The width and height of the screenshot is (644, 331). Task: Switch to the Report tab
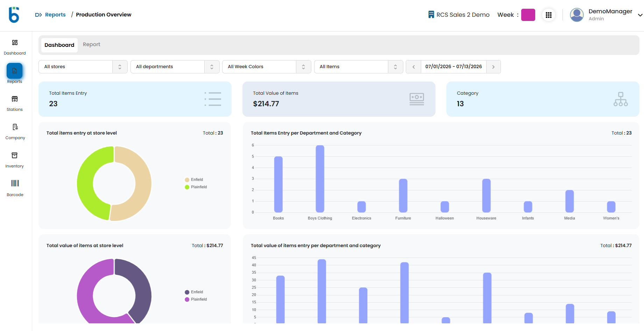point(91,44)
